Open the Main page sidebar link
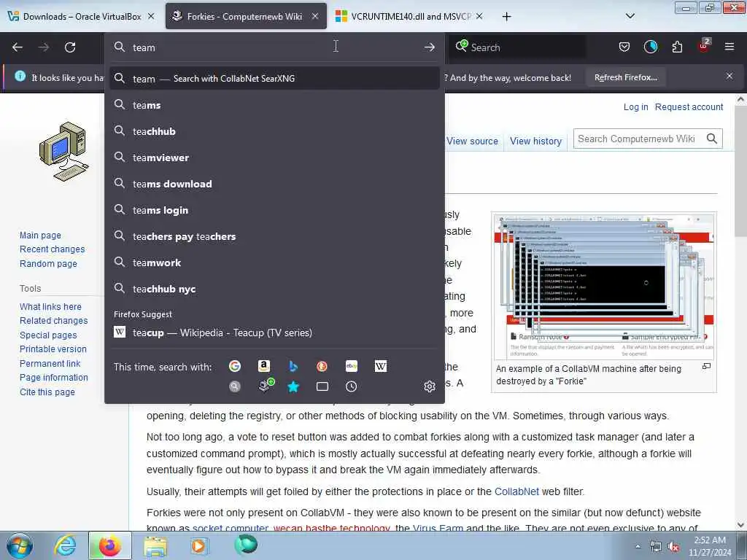 click(41, 236)
